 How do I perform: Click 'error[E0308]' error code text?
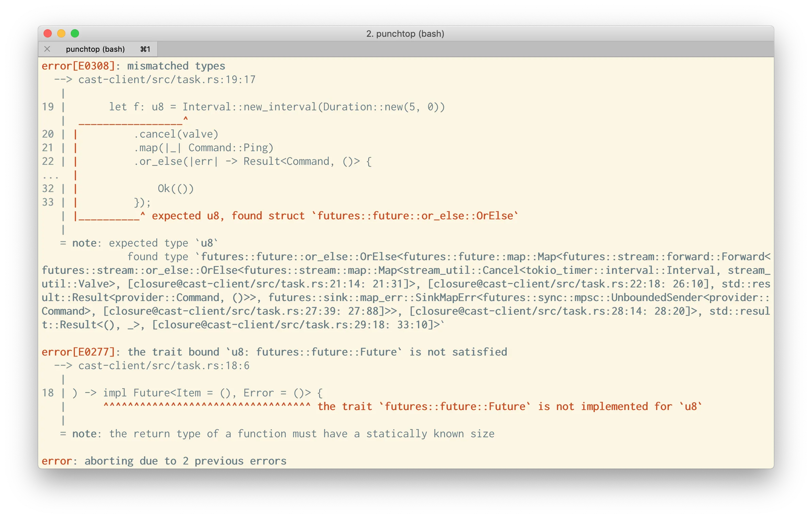(78, 66)
